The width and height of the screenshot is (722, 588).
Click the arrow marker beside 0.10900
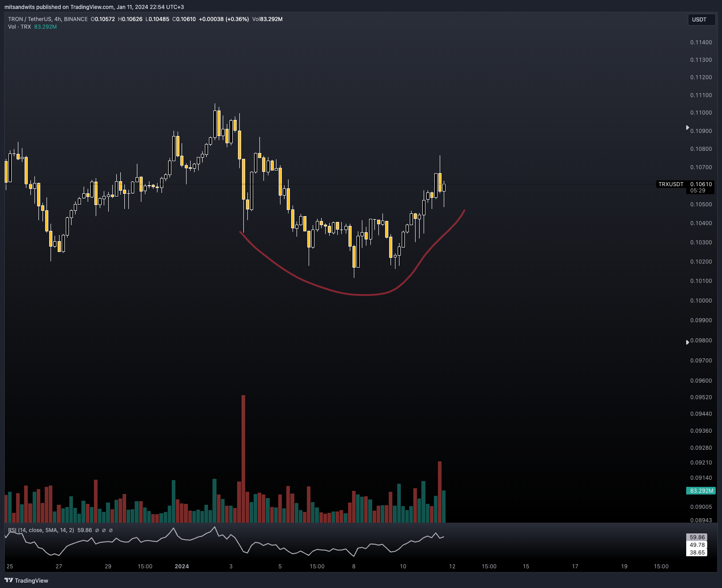[x=688, y=128]
